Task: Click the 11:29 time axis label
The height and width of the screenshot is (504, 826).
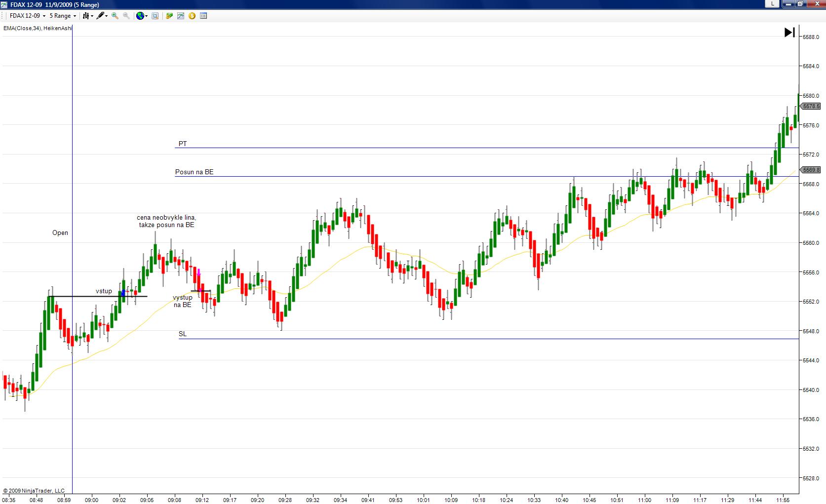Action: coord(728,500)
